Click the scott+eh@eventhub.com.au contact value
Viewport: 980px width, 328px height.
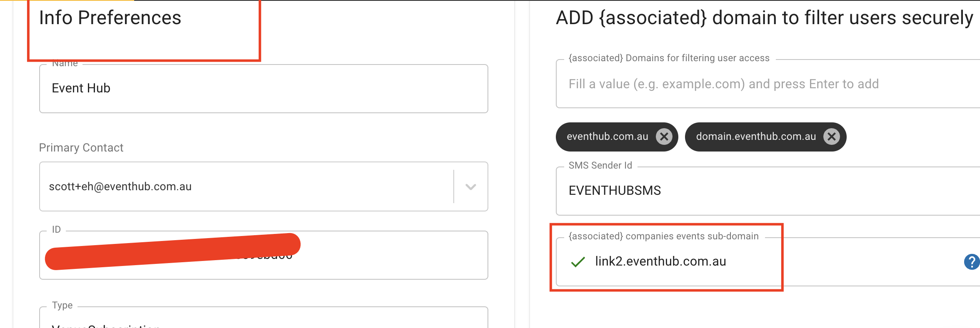pos(120,186)
